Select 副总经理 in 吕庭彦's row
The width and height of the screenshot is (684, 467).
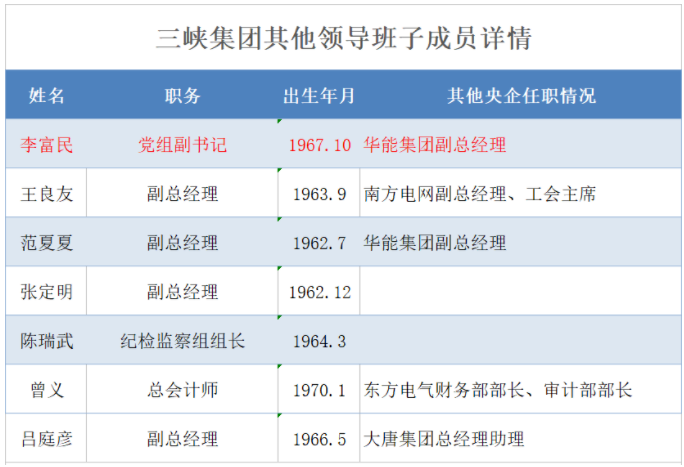coord(182,439)
